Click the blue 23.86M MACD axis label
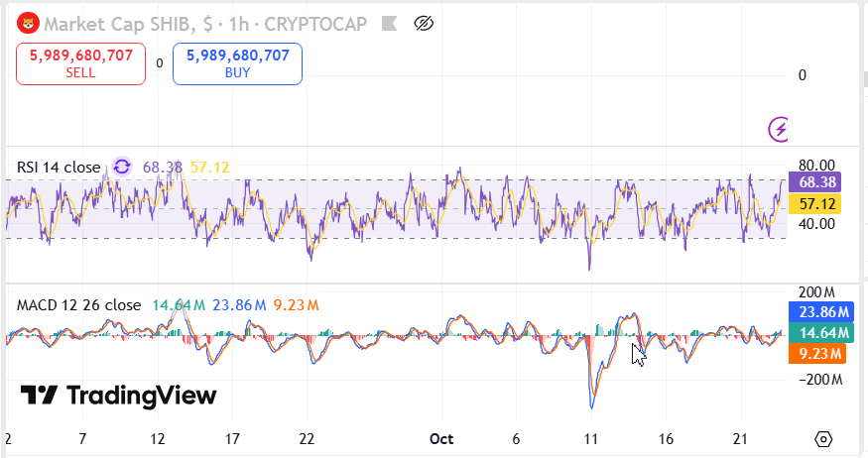Image resolution: width=868 pixels, height=458 pixels. pos(814,309)
